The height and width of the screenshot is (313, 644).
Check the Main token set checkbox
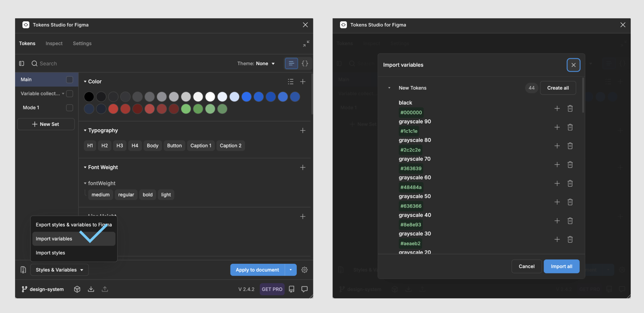pos(70,80)
